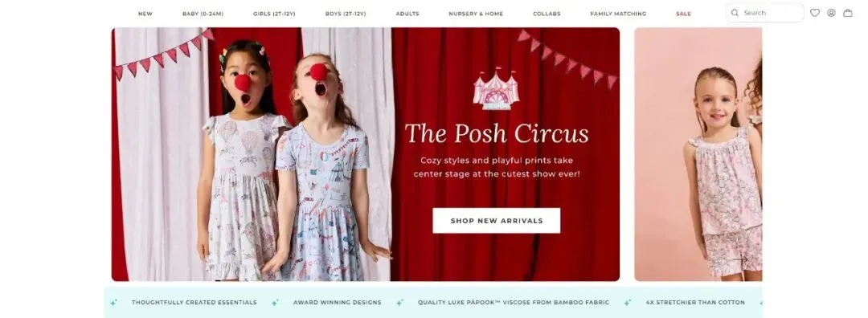Screen dimensions: 868x318
Task: Click the Shop New Arrivals button
Action: [496, 221]
